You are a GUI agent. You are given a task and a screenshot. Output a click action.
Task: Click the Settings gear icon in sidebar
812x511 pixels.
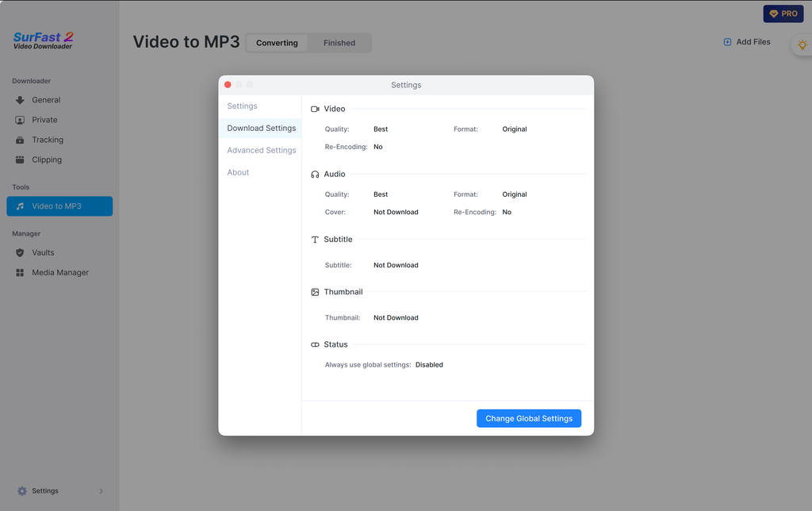21,491
